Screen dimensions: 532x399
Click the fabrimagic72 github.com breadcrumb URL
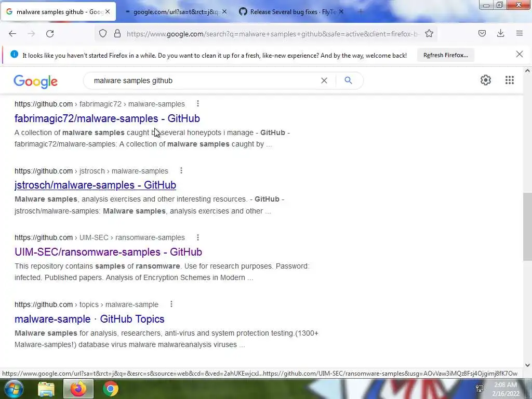click(x=100, y=104)
